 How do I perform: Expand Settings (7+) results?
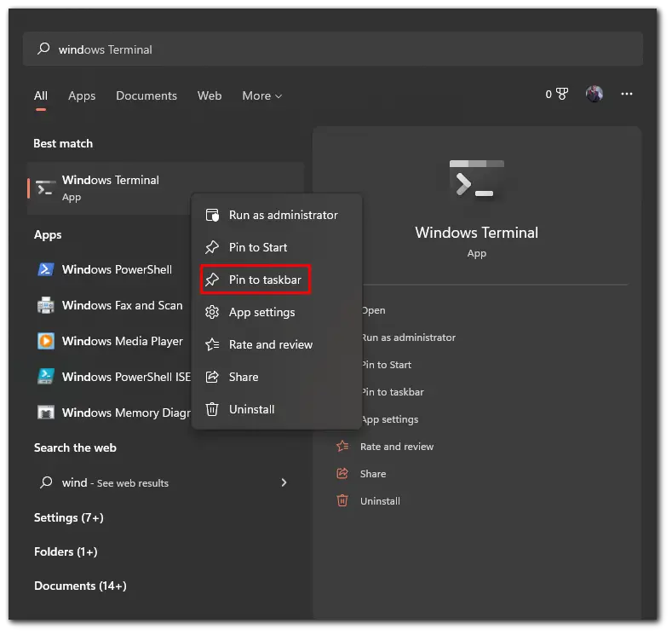pos(69,517)
